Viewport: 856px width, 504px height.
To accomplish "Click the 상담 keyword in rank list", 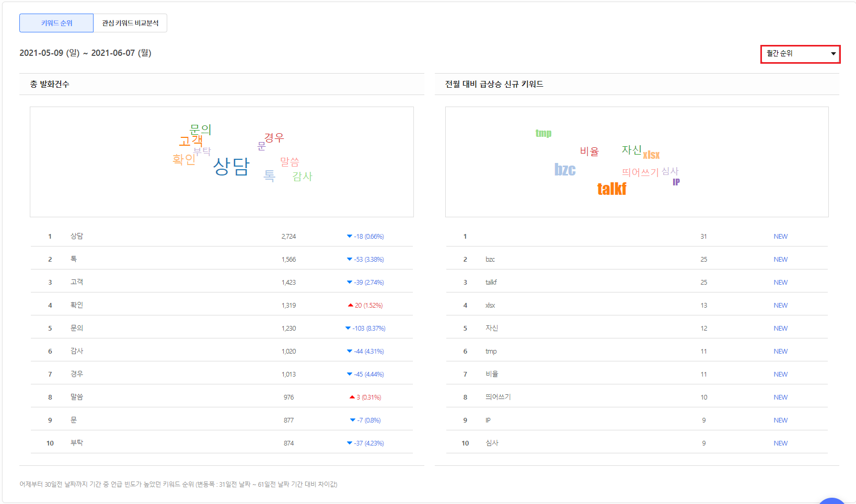I will (77, 236).
